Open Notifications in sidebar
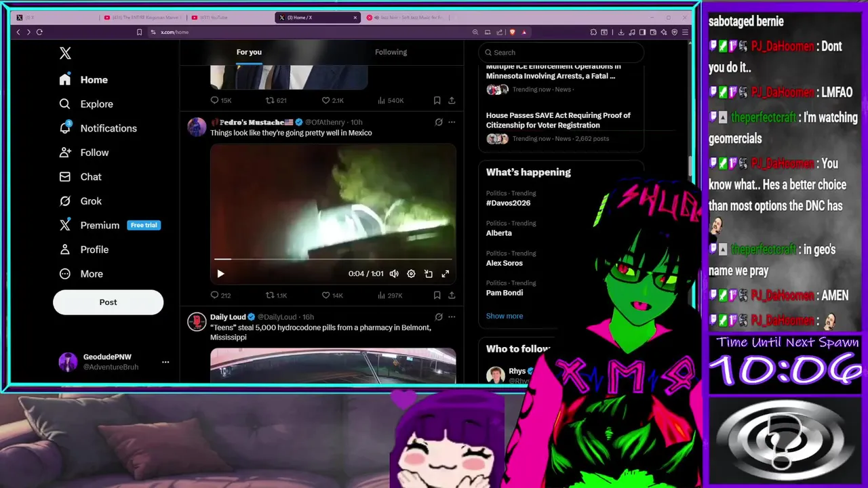The width and height of the screenshot is (868, 488). coord(98,128)
